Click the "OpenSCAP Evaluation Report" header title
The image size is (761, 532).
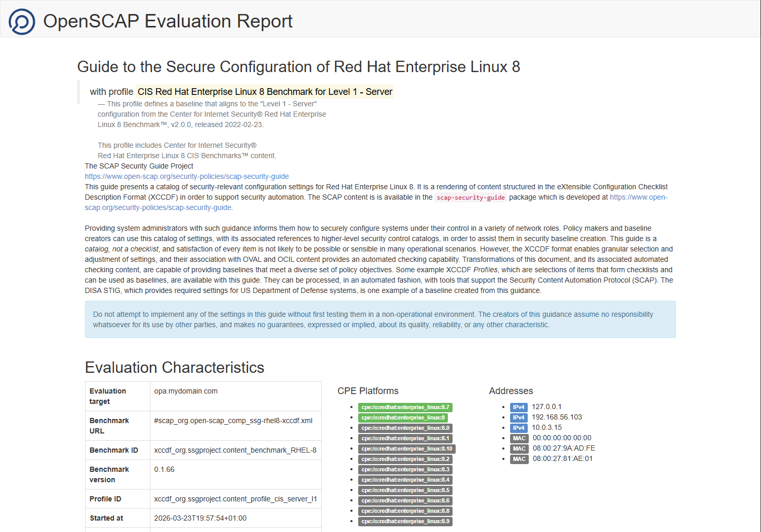[167, 21]
